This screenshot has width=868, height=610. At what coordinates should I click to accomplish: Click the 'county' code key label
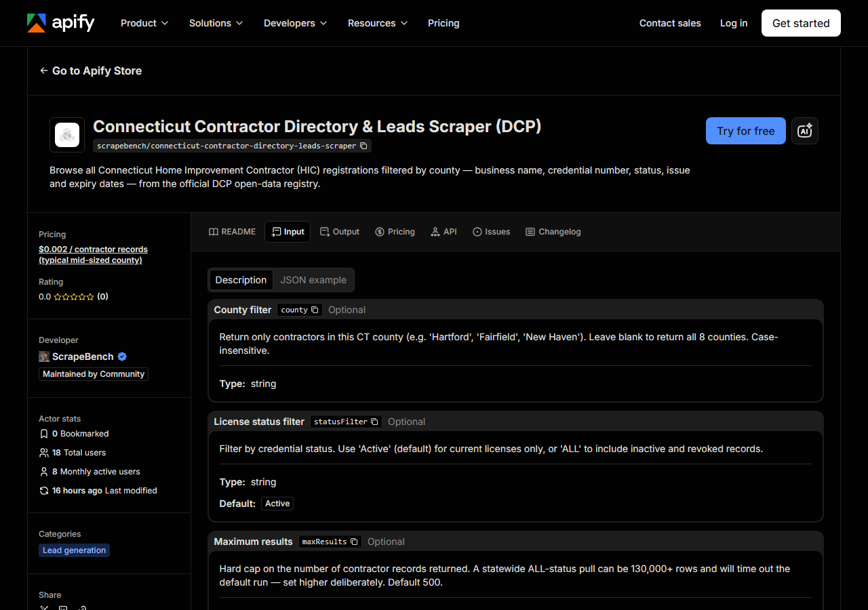[294, 310]
